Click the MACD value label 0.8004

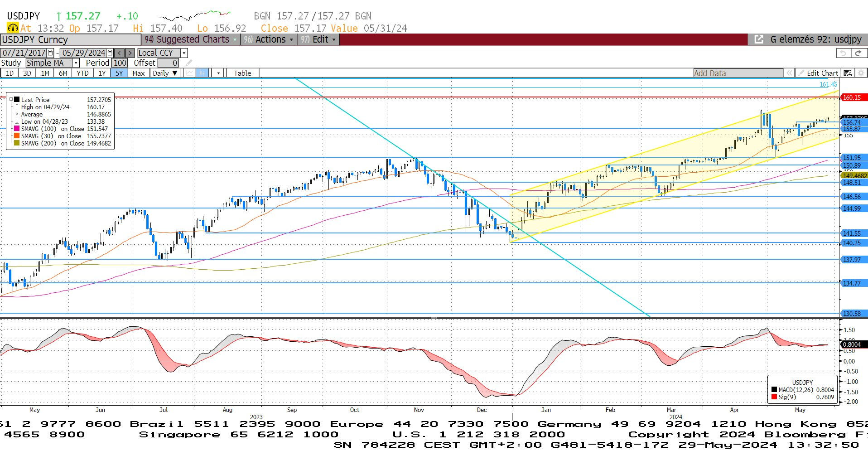(854, 344)
